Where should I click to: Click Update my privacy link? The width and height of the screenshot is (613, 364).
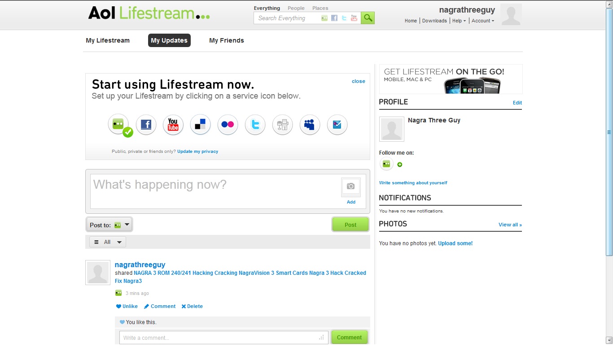pos(198,152)
